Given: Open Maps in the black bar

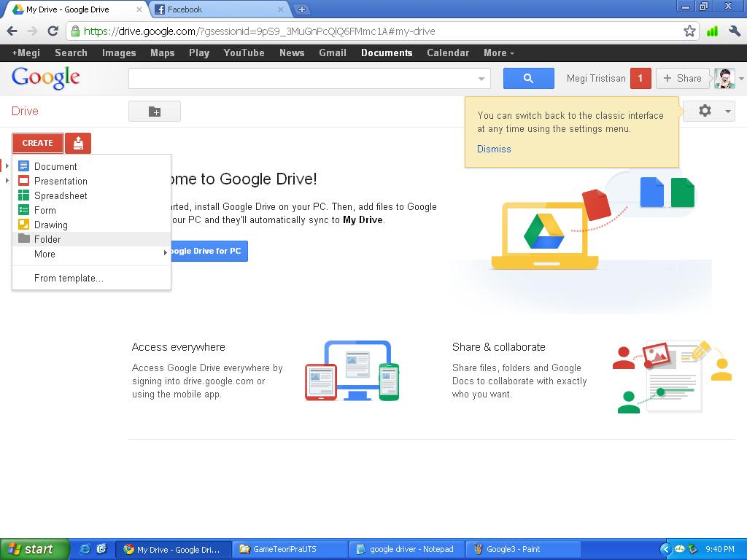Looking at the screenshot, I should [x=163, y=52].
